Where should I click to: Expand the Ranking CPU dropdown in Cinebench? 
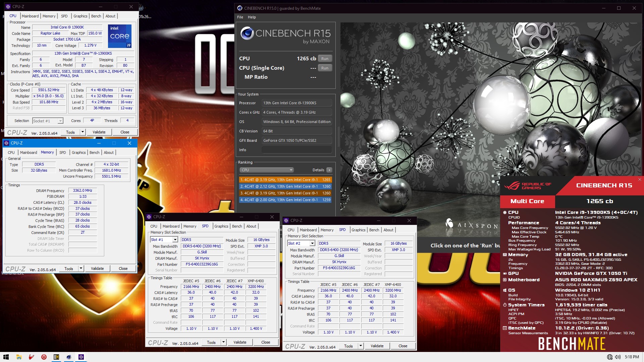coord(267,170)
